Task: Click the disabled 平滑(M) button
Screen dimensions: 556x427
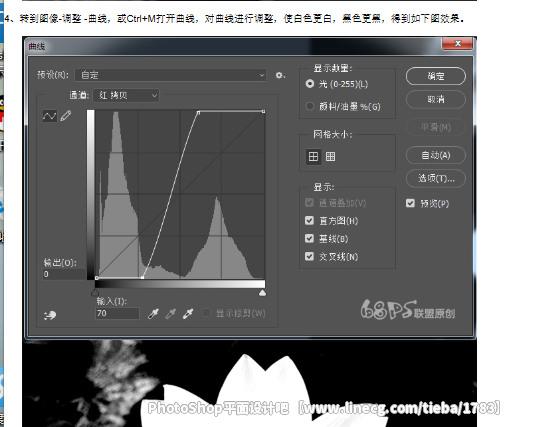Action: point(436,127)
